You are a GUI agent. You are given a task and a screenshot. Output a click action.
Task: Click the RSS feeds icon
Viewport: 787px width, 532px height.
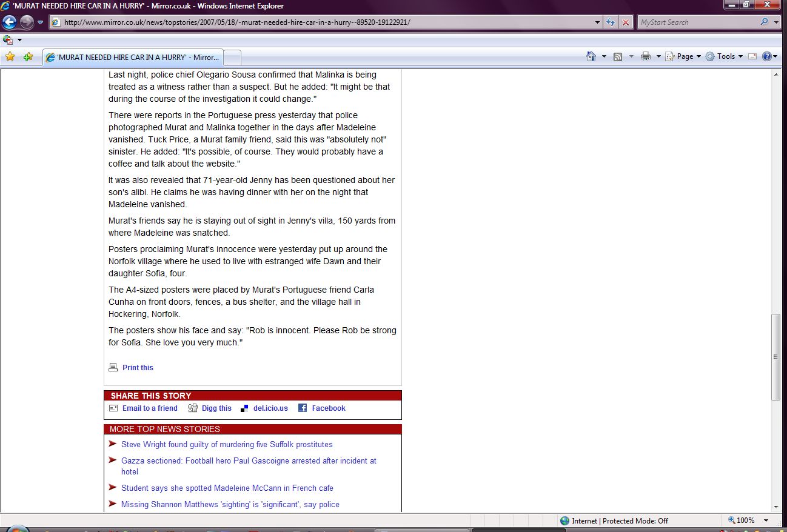click(x=618, y=56)
